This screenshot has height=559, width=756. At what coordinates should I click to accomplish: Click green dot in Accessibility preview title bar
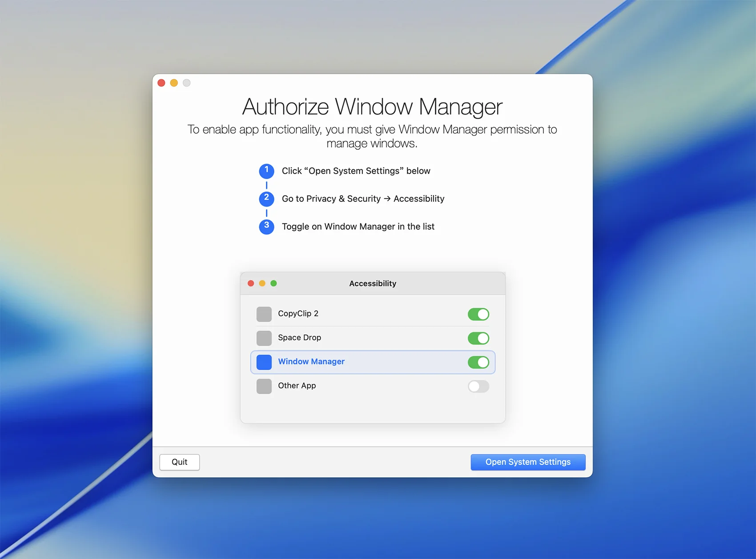(x=273, y=283)
